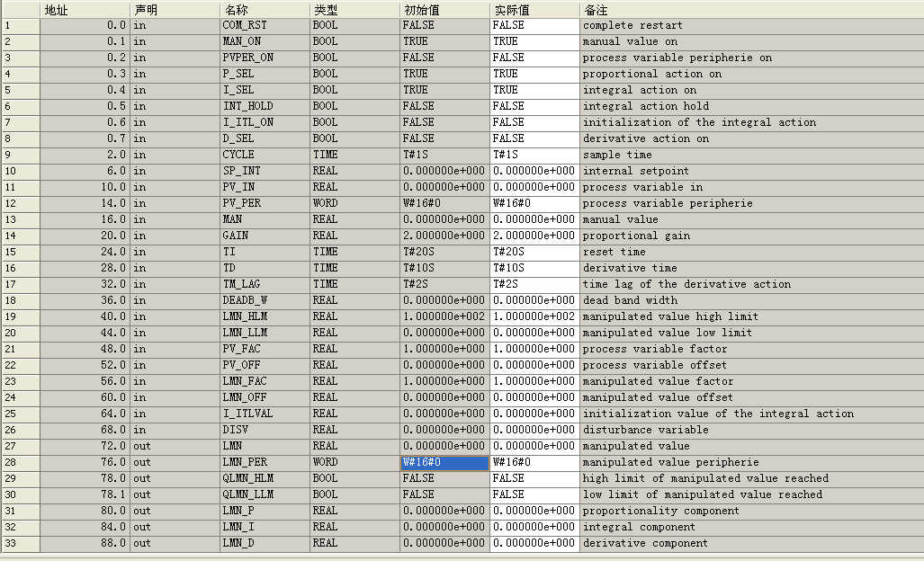Click the 初始值 column header
The image size is (924, 561).
point(444,9)
